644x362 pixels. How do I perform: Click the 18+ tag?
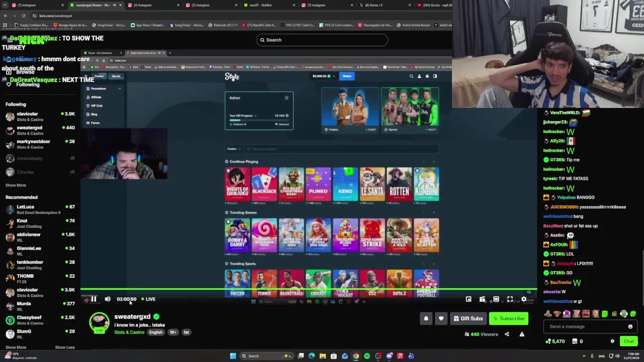[x=173, y=332]
